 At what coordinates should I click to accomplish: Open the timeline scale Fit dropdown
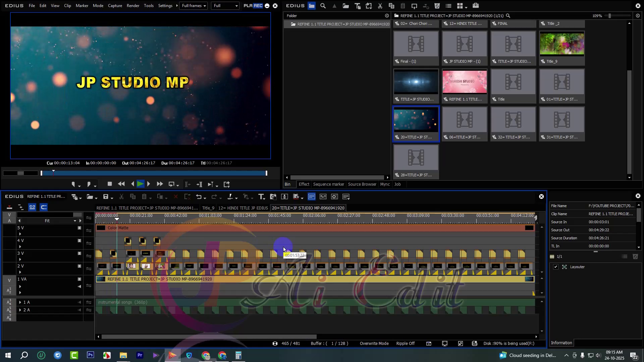click(74, 221)
